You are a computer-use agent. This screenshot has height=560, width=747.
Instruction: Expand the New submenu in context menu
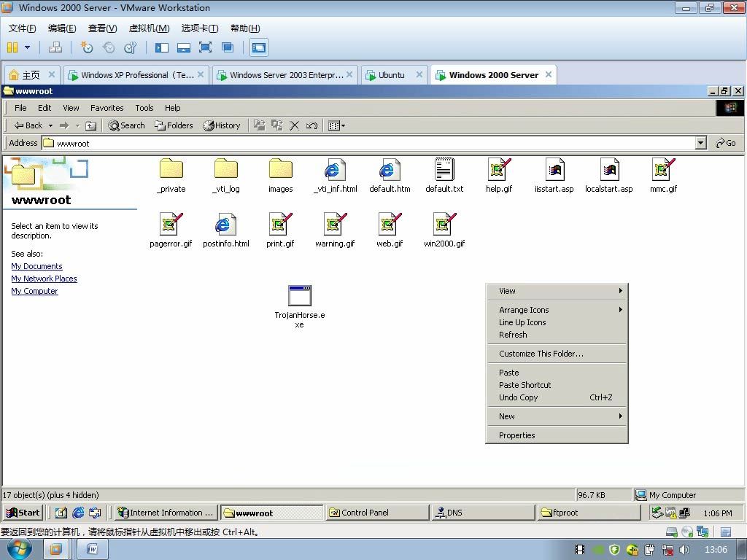[557, 416]
